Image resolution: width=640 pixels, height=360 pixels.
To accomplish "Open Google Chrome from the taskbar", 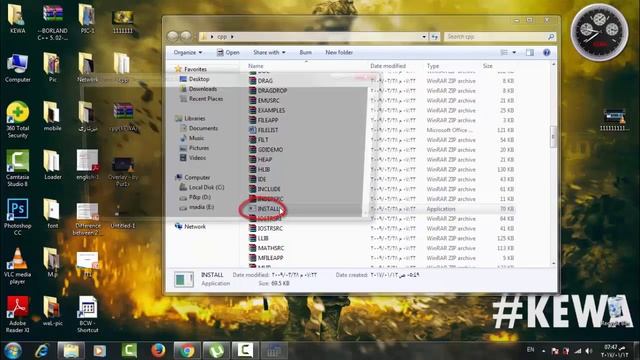I will click(187, 351).
